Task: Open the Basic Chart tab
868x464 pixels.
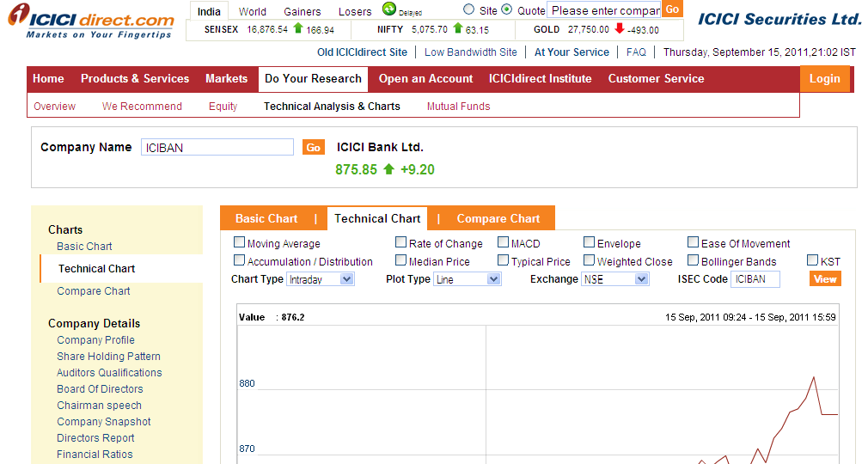Action: (x=266, y=219)
